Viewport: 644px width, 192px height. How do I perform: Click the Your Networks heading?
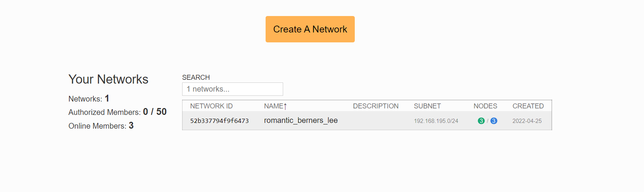(108, 79)
